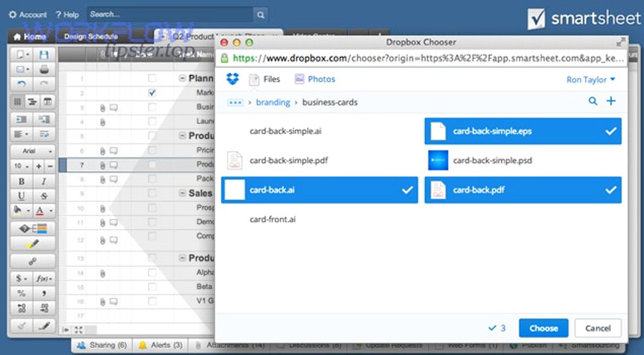Click the Print icon in Smartsheet toolbar
Screen dimensions: 644x355
[x=44, y=69]
